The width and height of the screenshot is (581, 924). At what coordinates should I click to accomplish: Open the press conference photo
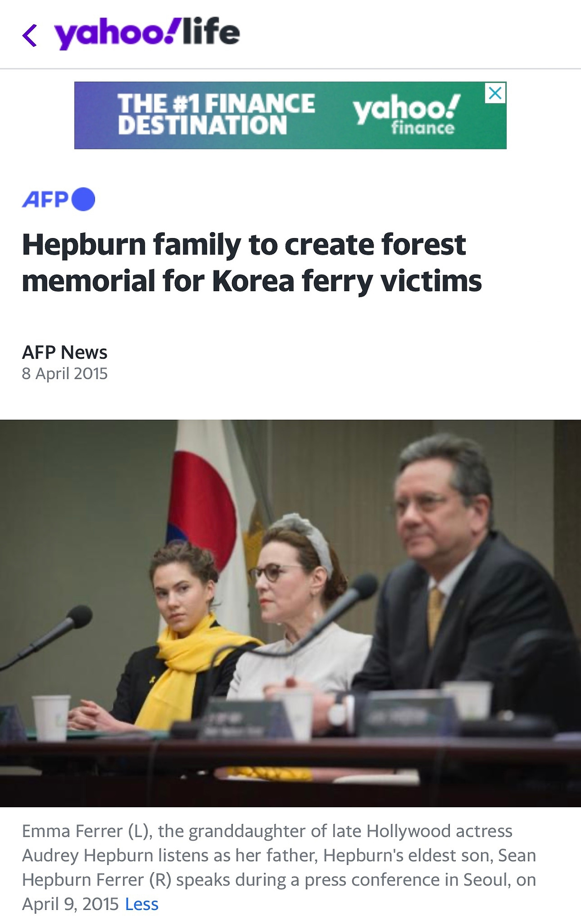(x=290, y=613)
